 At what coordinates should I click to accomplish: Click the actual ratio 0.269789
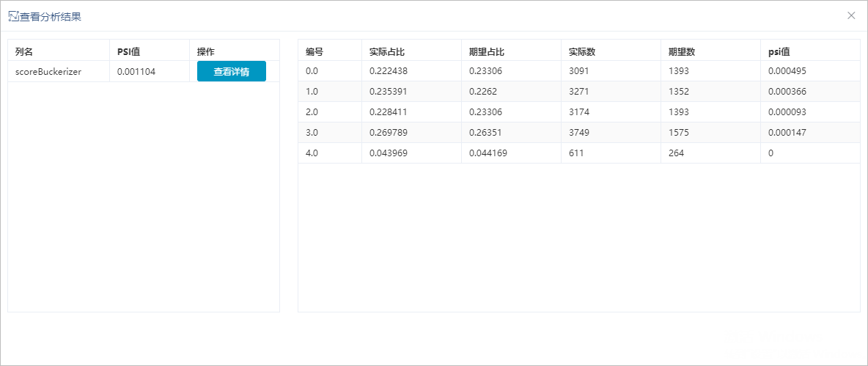[x=389, y=132]
